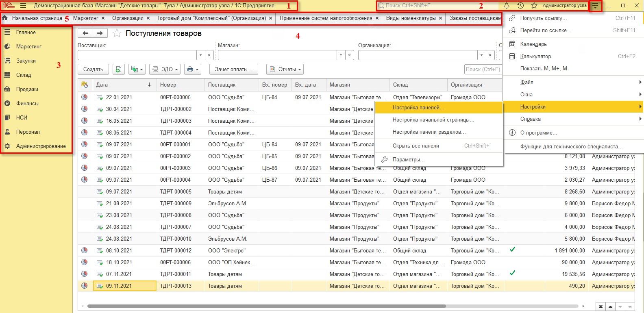Switch to the Организации tab
The image size is (644, 313).
128,18
